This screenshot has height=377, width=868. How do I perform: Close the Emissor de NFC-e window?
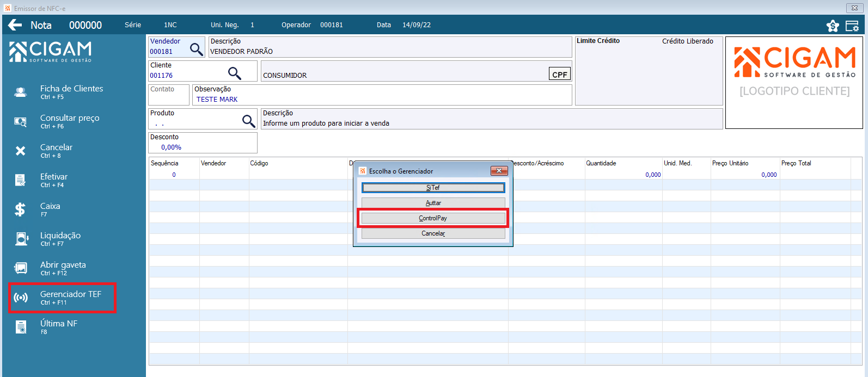[854, 8]
